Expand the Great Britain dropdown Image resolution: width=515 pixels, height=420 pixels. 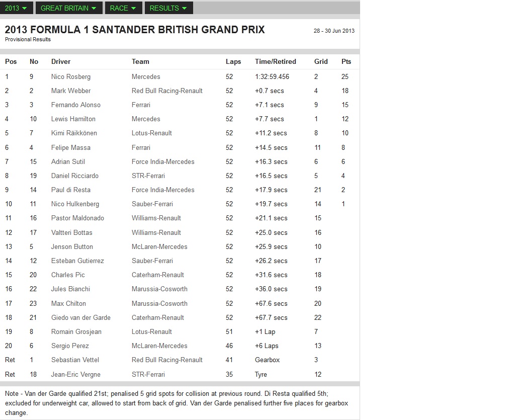[68, 8]
